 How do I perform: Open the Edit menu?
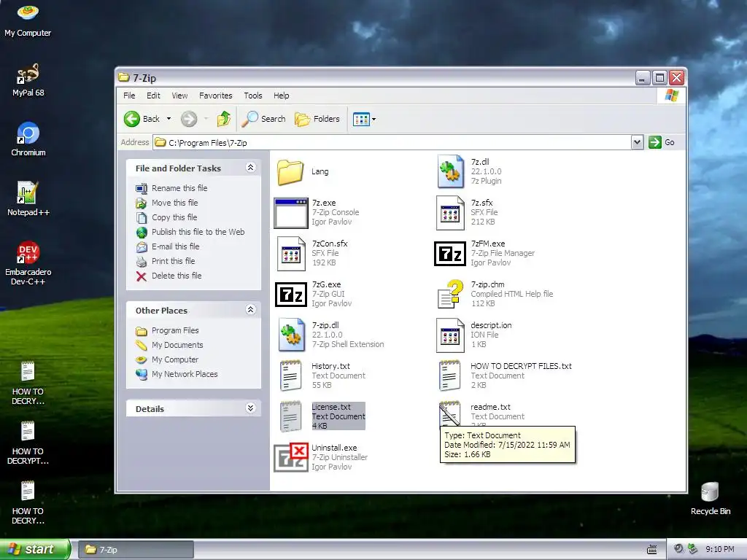point(153,96)
